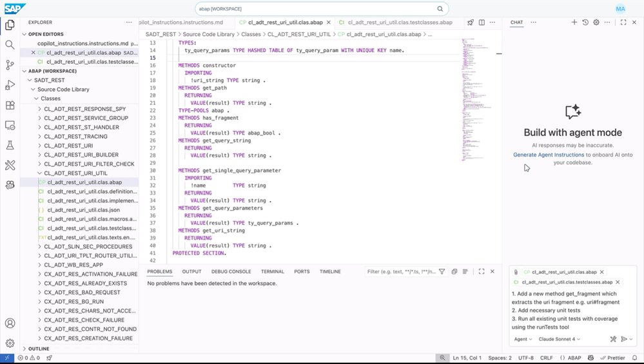The height and width of the screenshot is (364, 644).
Task: Click the filter funnel in Problems panel
Action: click(x=442, y=271)
